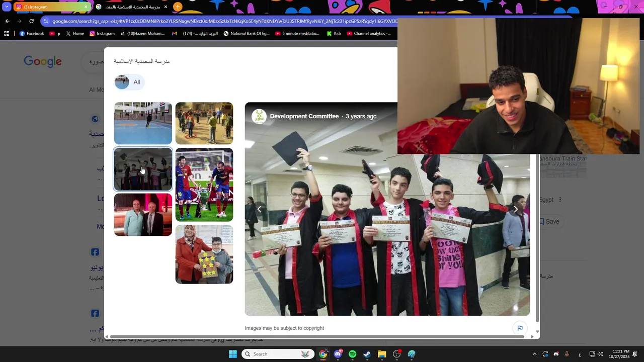
Task: Open the two men in suits thumbnail
Action: [x=143, y=215]
